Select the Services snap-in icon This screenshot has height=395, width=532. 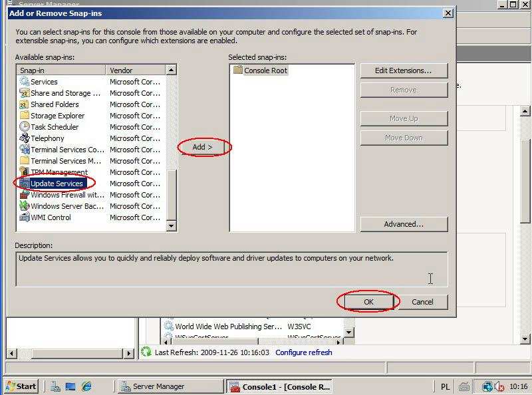[x=25, y=81]
